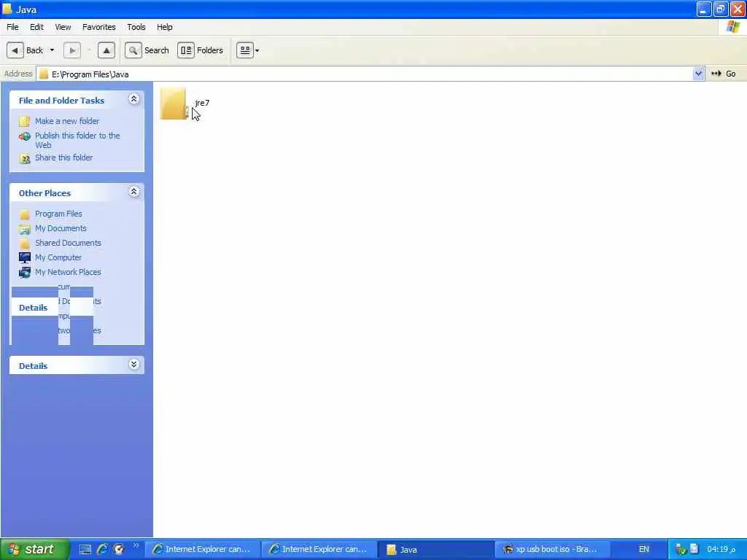Image resolution: width=747 pixels, height=560 pixels.
Task: Click the Go button
Action: (724, 74)
